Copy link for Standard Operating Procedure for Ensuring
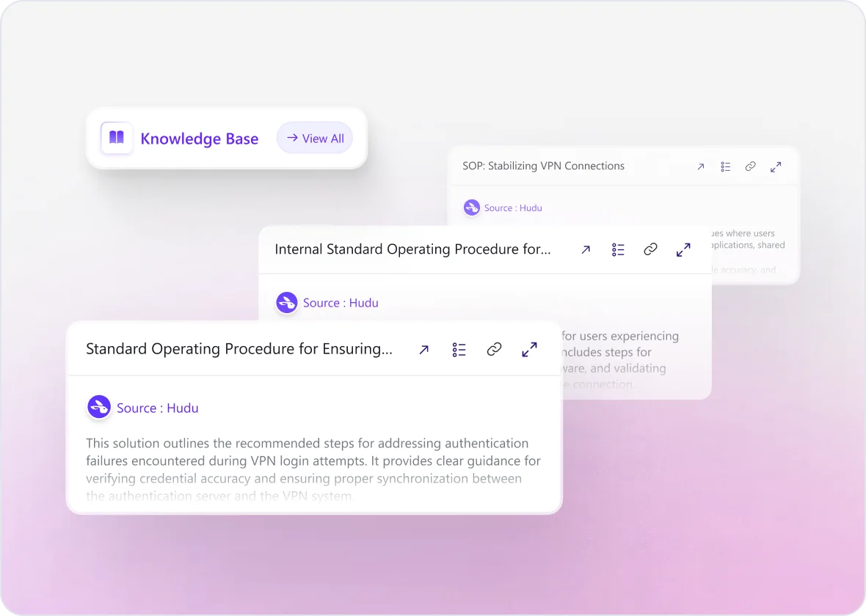The width and height of the screenshot is (866, 616). point(494,350)
